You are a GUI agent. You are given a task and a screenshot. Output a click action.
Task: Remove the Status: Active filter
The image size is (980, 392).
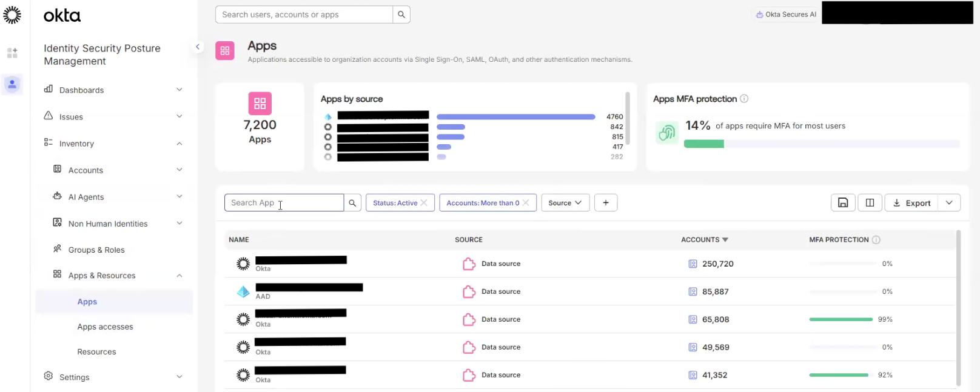tap(424, 203)
